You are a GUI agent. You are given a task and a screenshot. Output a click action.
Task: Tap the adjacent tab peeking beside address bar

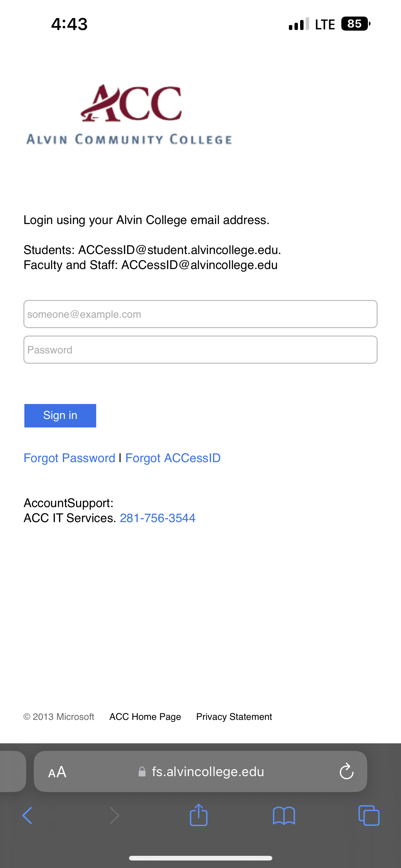coord(13,771)
